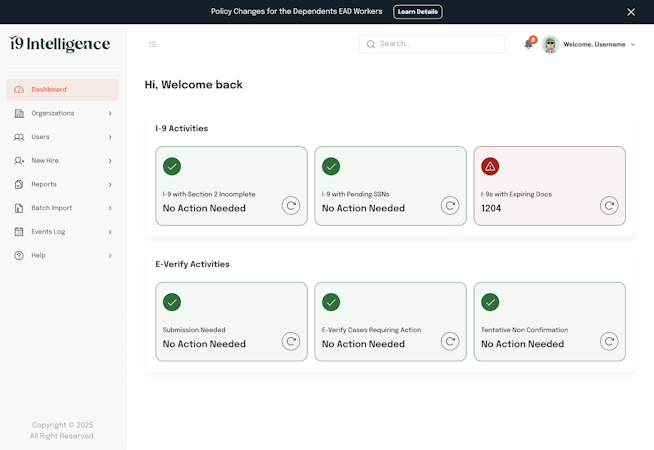Click the Learn Details button

pos(417,12)
